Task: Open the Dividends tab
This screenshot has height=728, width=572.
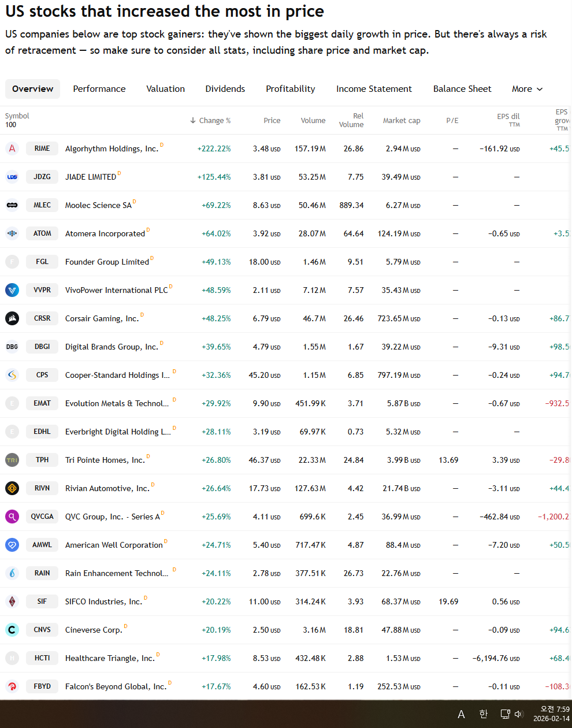Action: tap(225, 89)
